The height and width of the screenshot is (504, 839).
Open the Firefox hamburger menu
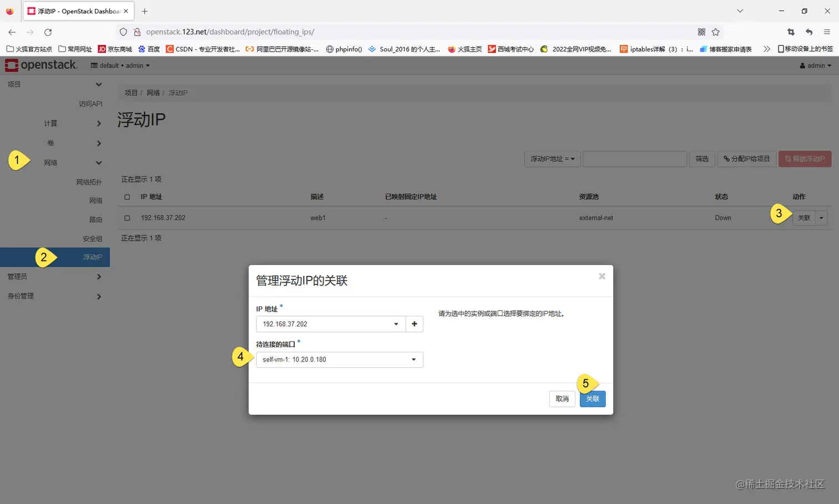coord(827,32)
